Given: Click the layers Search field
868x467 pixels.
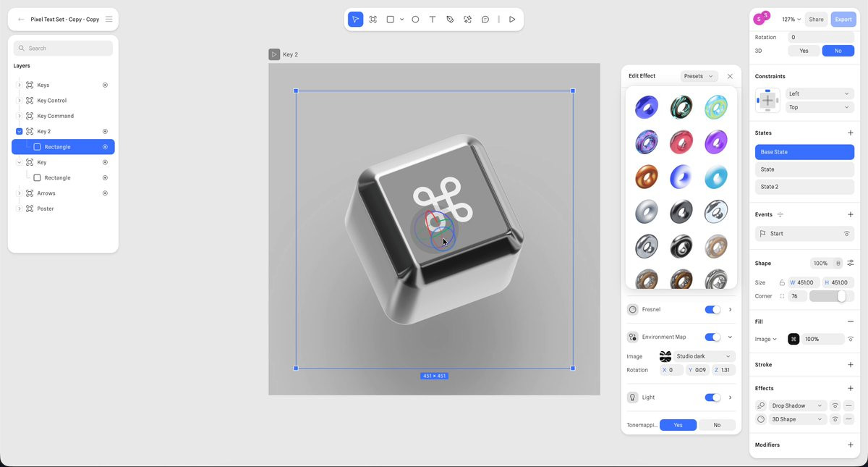Looking at the screenshot, I should point(63,49).
